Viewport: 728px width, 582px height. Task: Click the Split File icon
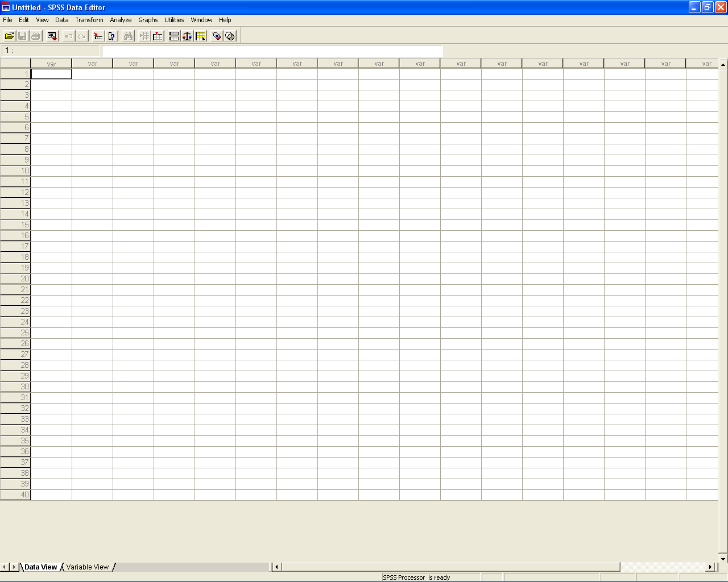coord(174,36)
